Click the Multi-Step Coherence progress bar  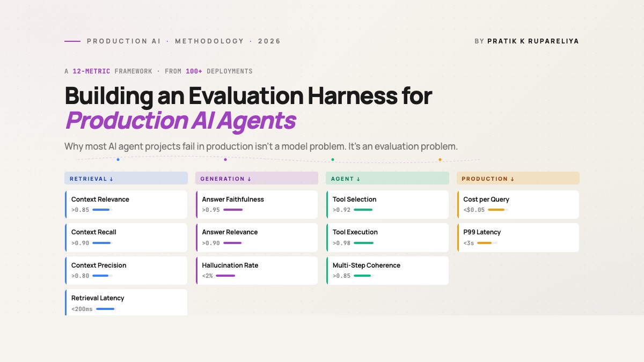pos(364,276)
